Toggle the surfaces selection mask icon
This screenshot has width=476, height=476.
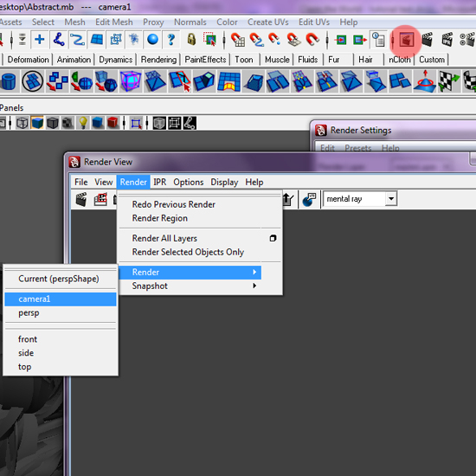97,40
